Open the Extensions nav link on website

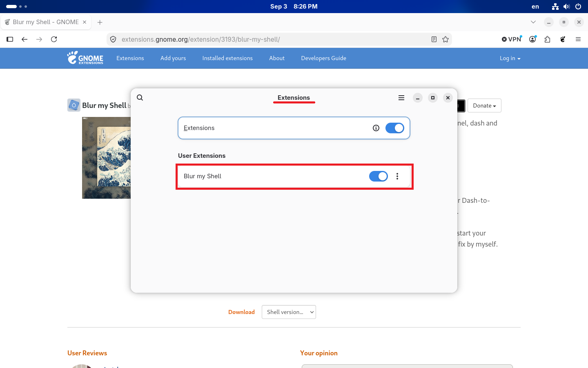pyautogui.click(x=130, y=58)
